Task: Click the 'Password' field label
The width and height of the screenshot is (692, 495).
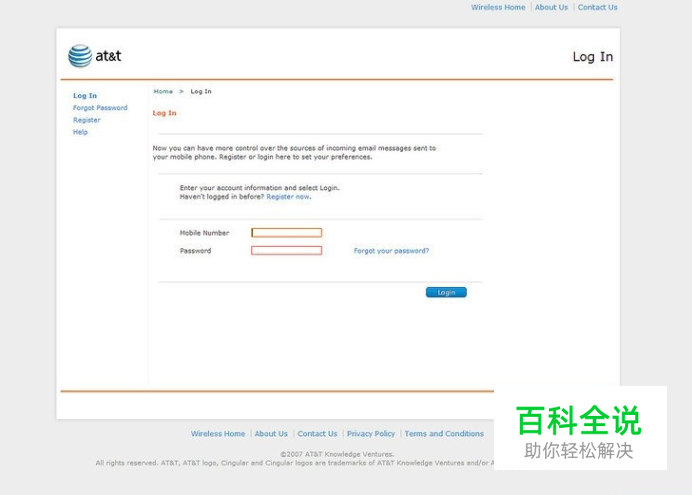Action: click(x=195, y=251)
